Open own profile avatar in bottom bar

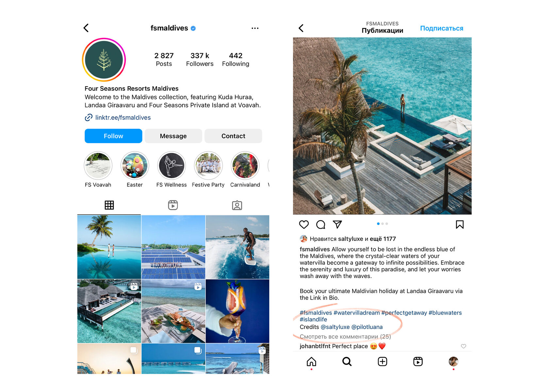(x=453, y=361)
